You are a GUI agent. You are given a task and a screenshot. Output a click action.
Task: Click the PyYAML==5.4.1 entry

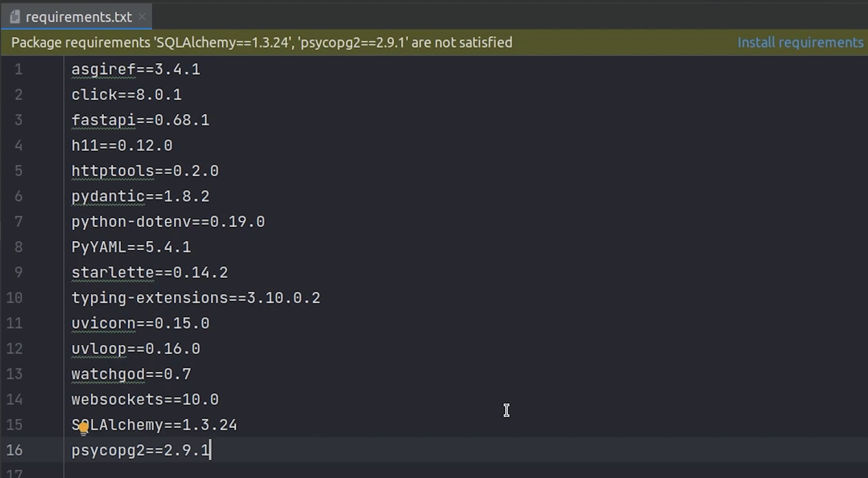point(131,247)
